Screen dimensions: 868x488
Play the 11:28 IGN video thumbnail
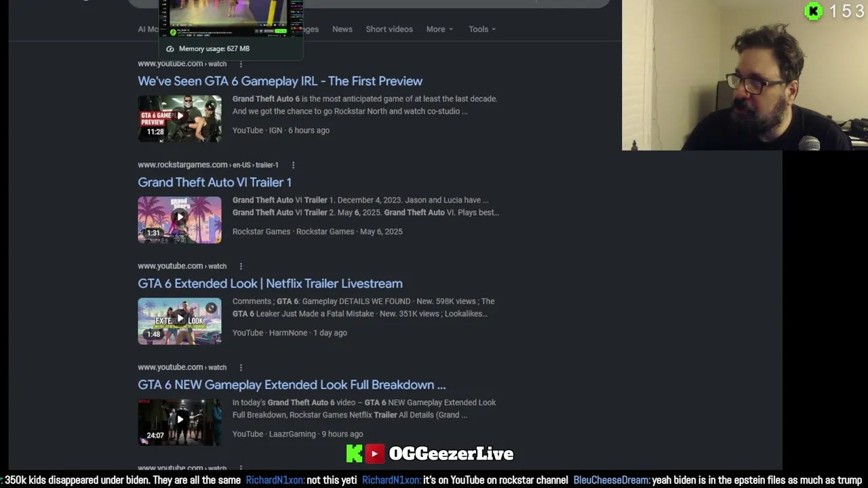click(x=180, y=119)
